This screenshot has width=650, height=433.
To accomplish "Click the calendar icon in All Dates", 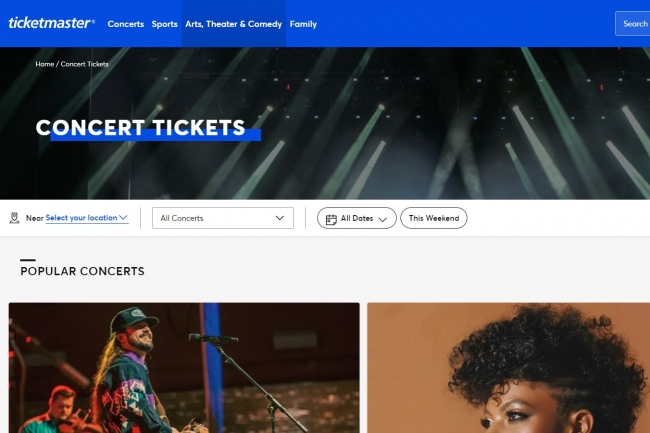I will [331, 219].
